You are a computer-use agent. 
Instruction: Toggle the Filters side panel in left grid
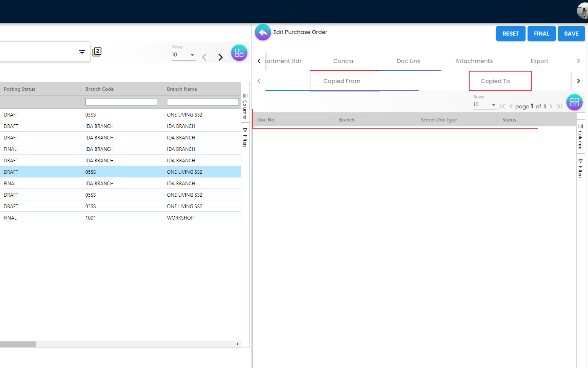click(245, 138)
